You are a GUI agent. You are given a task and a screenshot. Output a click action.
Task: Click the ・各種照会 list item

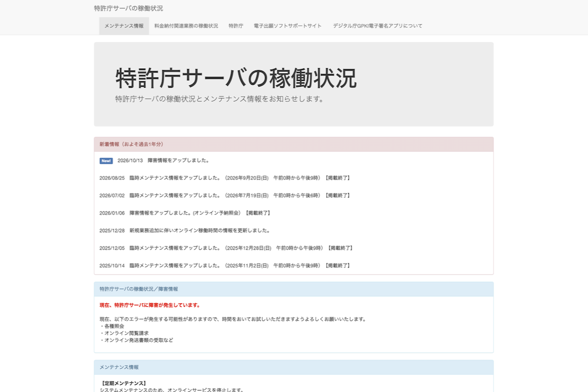coord(112,326)
